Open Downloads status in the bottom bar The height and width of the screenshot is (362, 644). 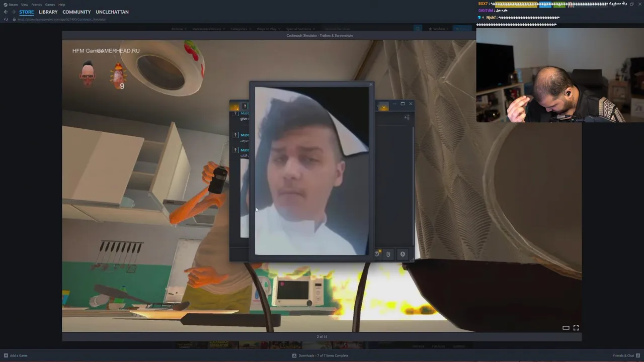pyautogui.click(x=320, y=355)
